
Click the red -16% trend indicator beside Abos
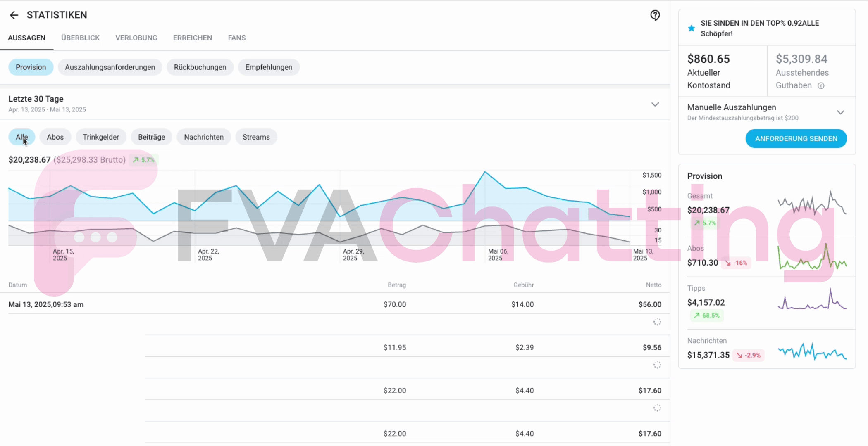pos(736,263)
